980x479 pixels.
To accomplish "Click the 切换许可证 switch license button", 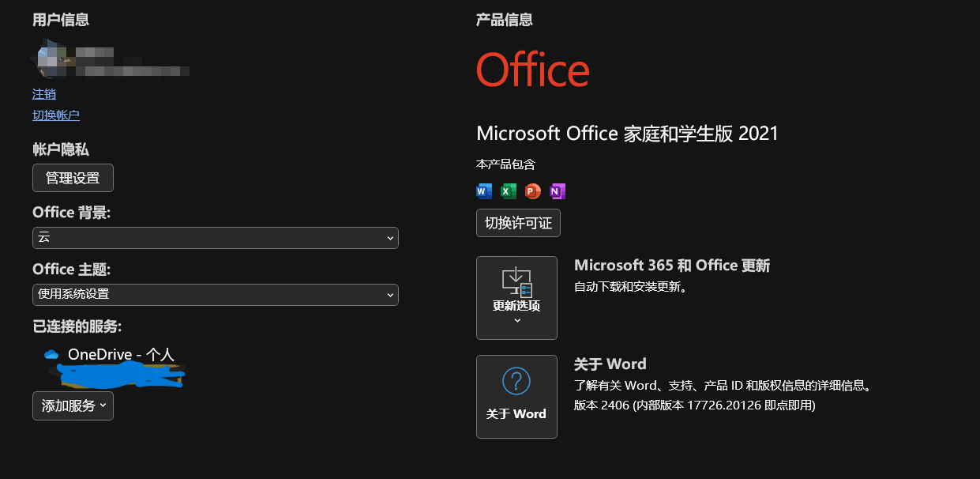I will coord(518,223).
